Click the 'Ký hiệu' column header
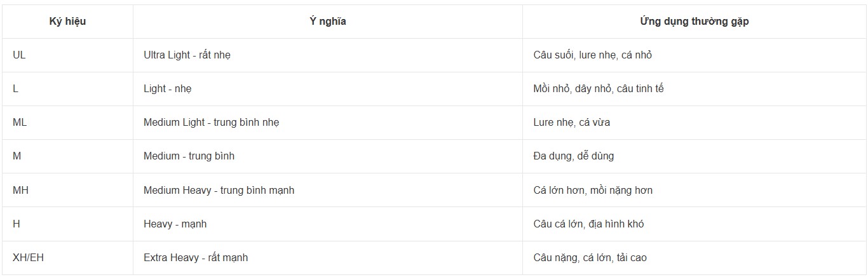The height and width of the screenshot is (277, 868). click(x=67, y=22)
